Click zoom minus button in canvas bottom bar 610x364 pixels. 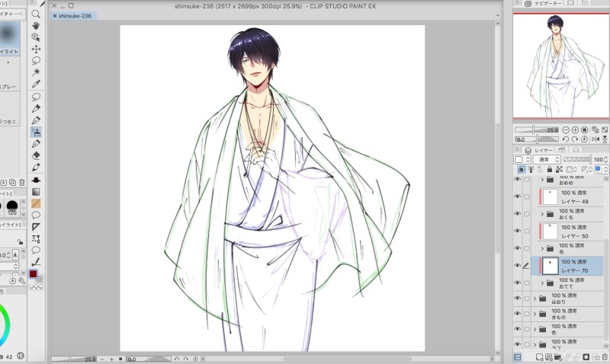tap(102, 359)
